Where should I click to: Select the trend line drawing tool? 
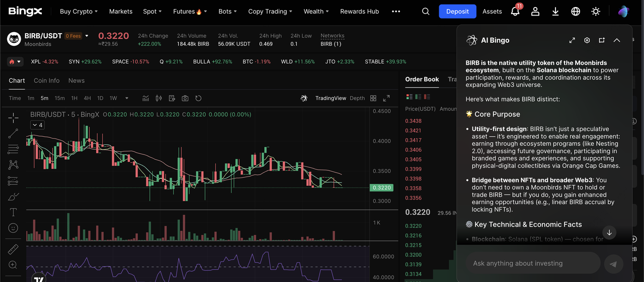(13, 133)
